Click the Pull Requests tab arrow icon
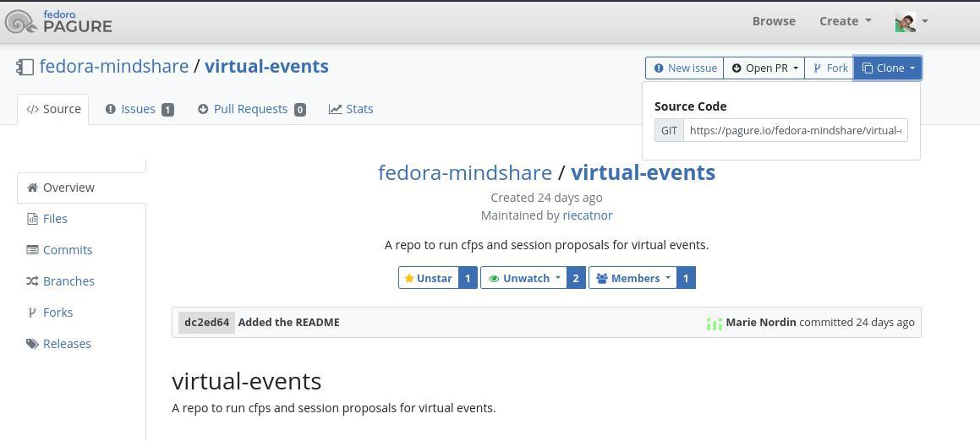The height and width of the screenshot is (441, 980). pos(202,109)
